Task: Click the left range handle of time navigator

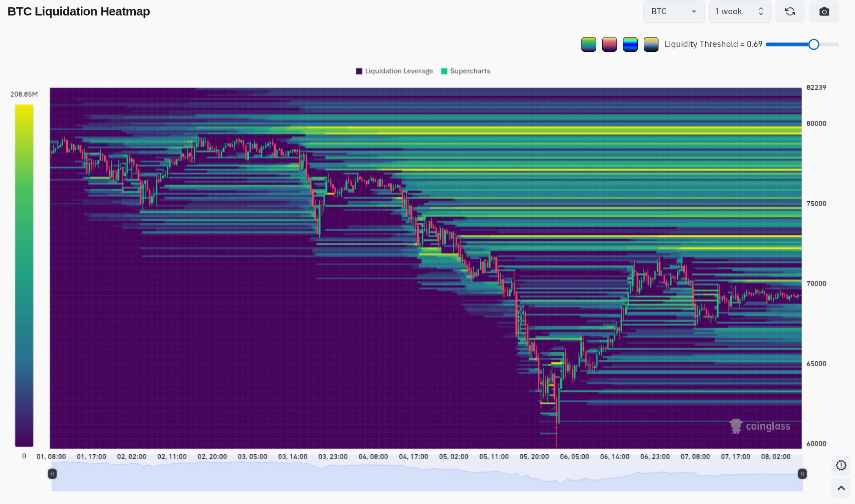Action: pos(52,474)
